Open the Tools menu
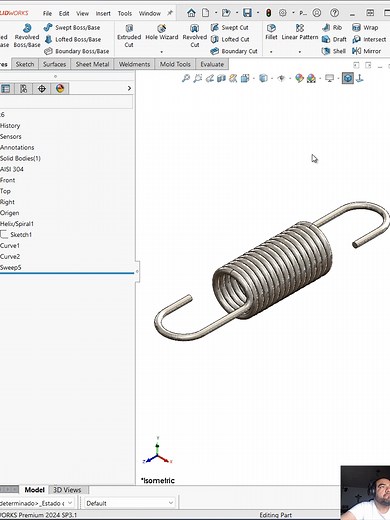Screen dimensions: 390x520 click(125, 13)
